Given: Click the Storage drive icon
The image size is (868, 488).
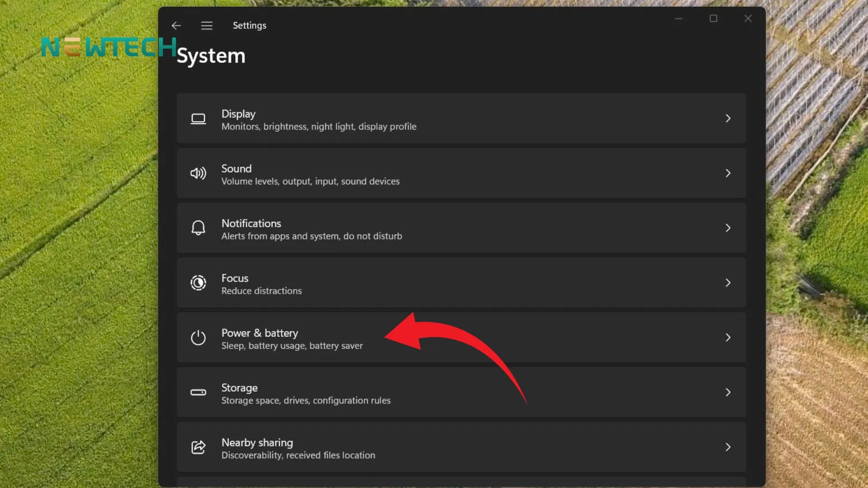Looking at the screenshot, I should [x=198, y=393].
